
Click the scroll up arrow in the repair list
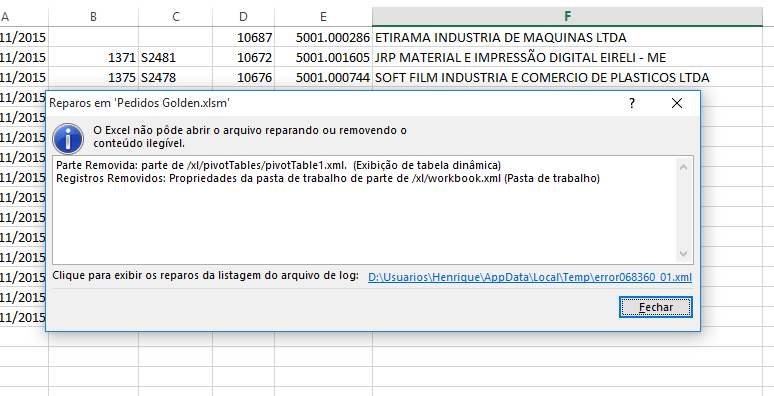684,167
